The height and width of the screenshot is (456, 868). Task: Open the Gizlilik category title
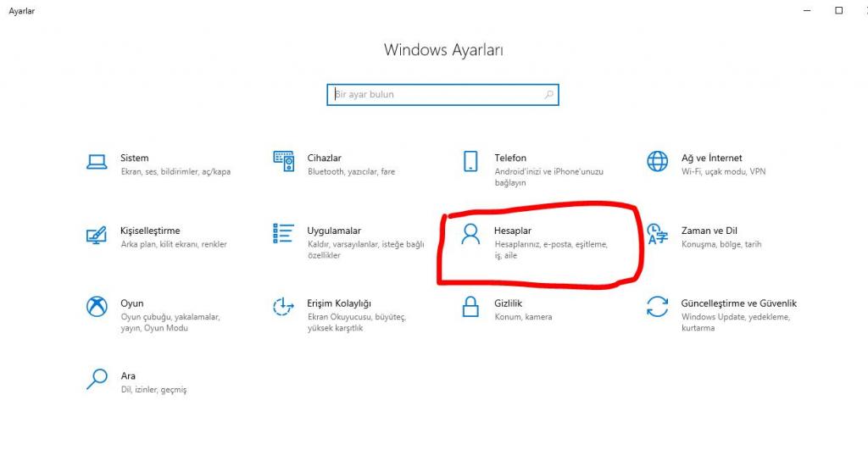coord(509,303)
